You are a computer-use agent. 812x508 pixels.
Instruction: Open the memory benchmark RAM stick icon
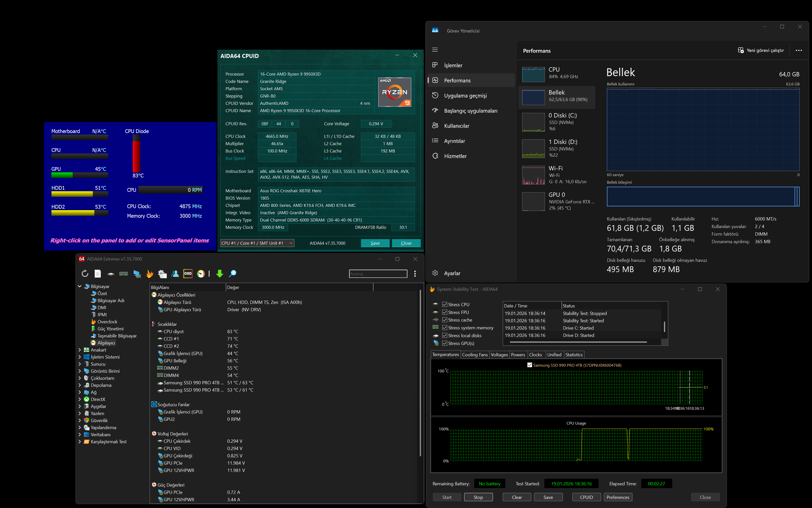(123, 273)
